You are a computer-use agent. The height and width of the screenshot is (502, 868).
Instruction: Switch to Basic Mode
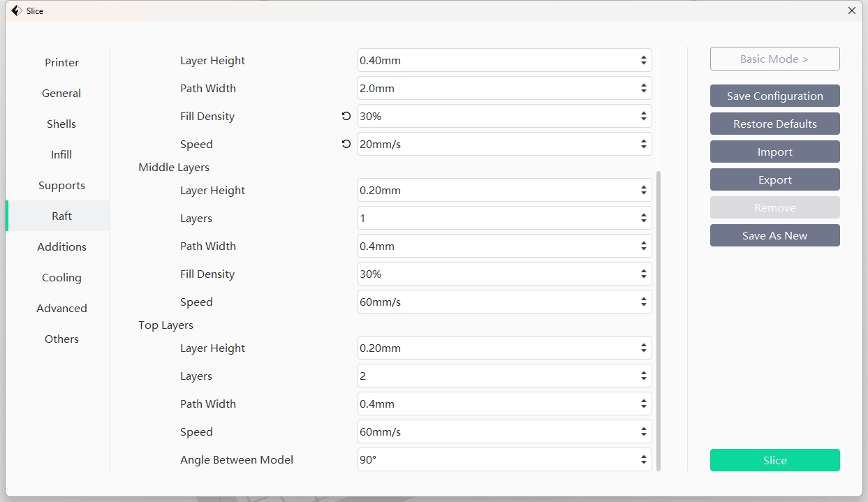pyautogui.click(x=774, y=59)
